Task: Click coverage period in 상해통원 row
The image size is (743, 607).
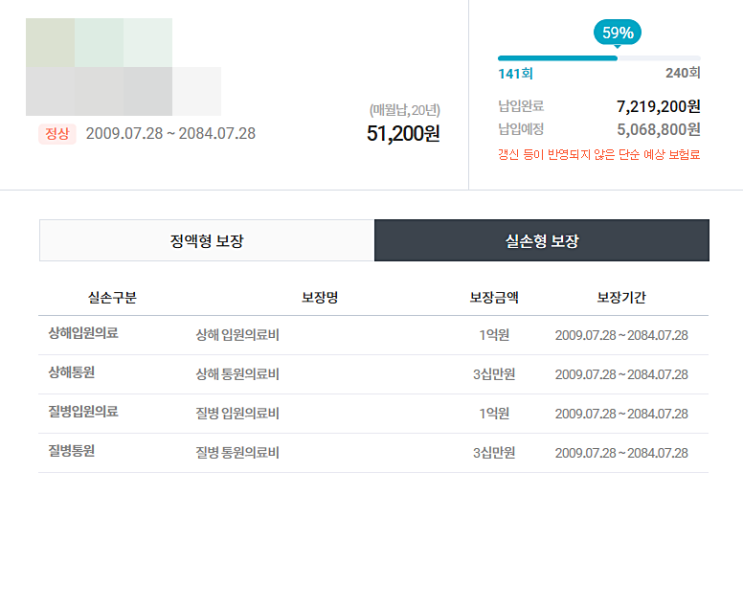Action: 621,375
